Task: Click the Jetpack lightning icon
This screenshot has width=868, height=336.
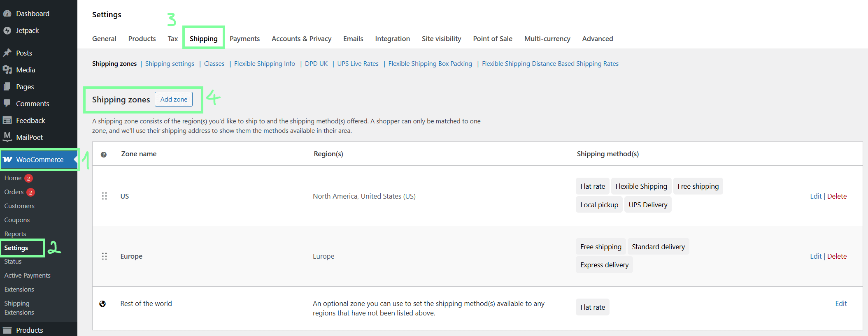Action: [x=7, y=30]
